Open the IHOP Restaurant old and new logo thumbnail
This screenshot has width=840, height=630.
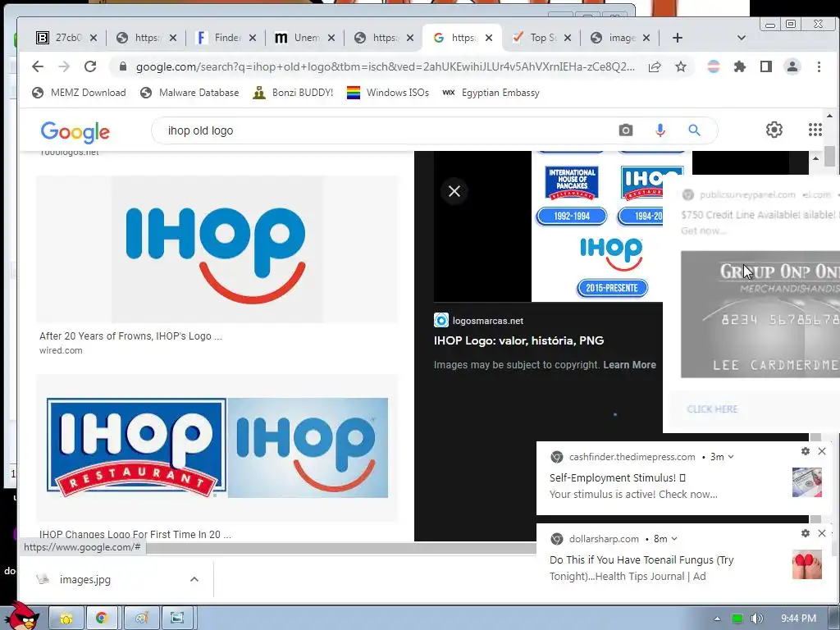point(217,448)
